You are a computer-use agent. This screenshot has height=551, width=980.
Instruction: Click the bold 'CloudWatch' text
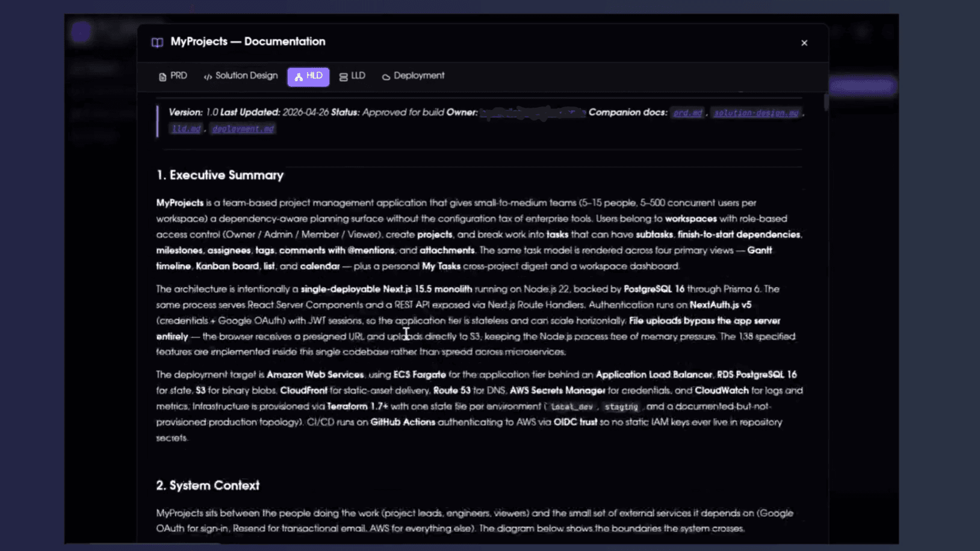click(x=722, y=390)
